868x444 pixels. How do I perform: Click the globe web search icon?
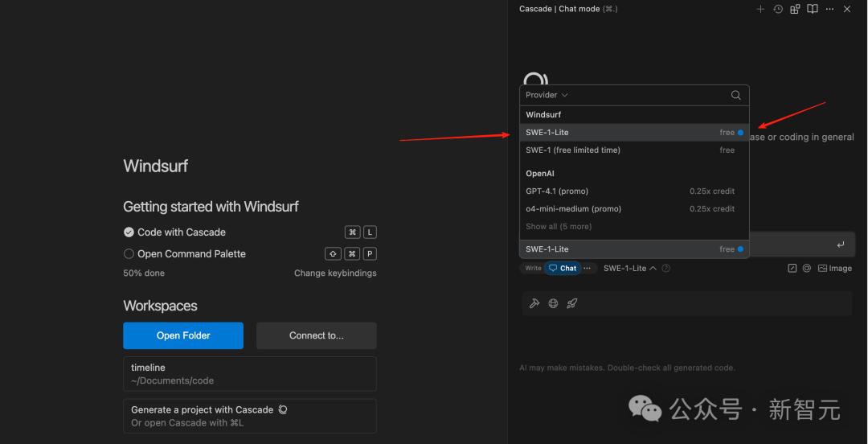click(x=553, y=303)
